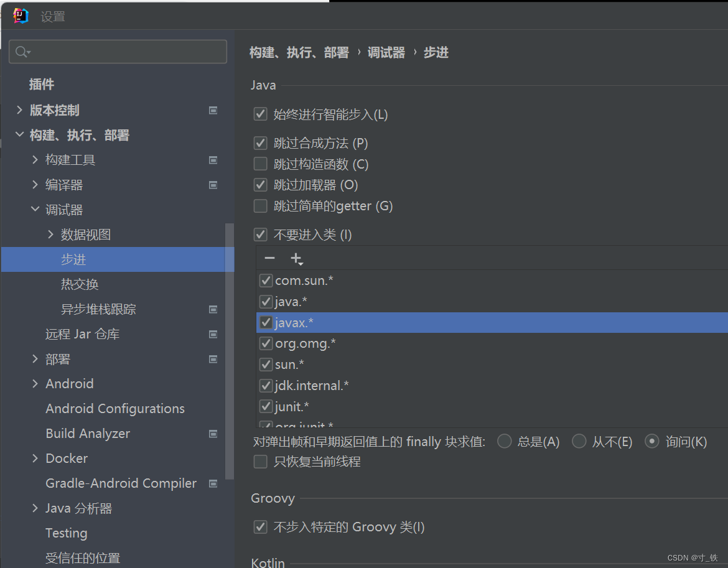The height and width of the screenshot is (568, 728).
Task: Expand the 版本控制 tree node
Action: 19,110
